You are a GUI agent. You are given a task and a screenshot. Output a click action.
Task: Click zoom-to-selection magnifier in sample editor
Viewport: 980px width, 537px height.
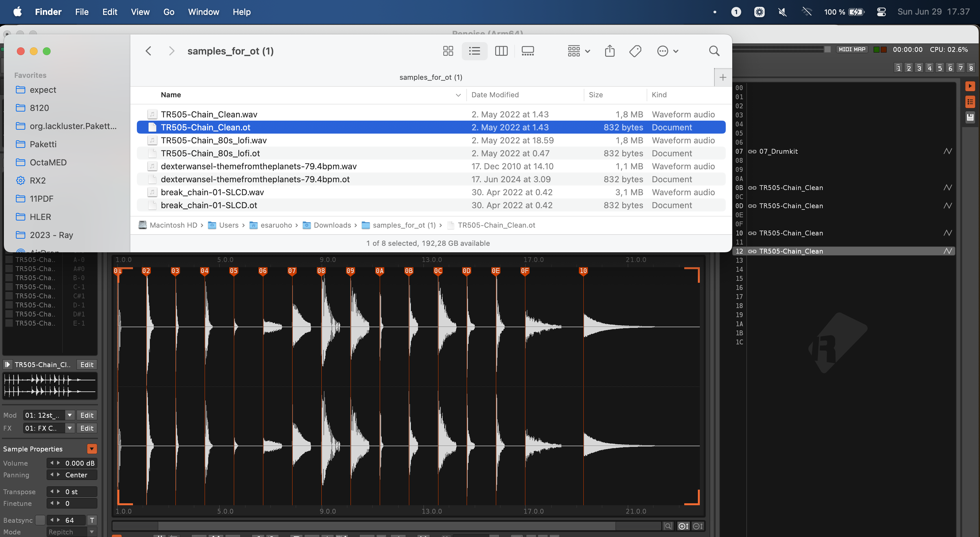(668, 526)
